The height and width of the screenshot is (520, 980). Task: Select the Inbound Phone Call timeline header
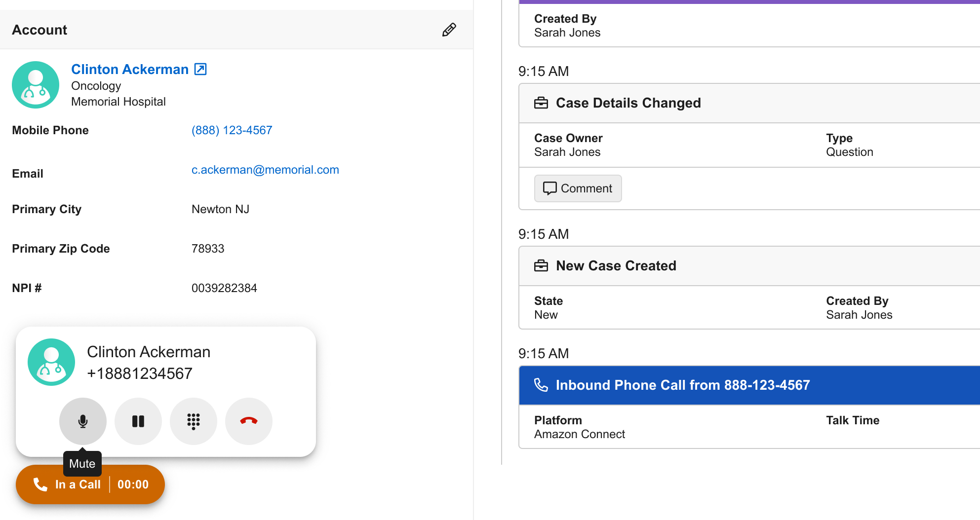[x=682, y=385]
